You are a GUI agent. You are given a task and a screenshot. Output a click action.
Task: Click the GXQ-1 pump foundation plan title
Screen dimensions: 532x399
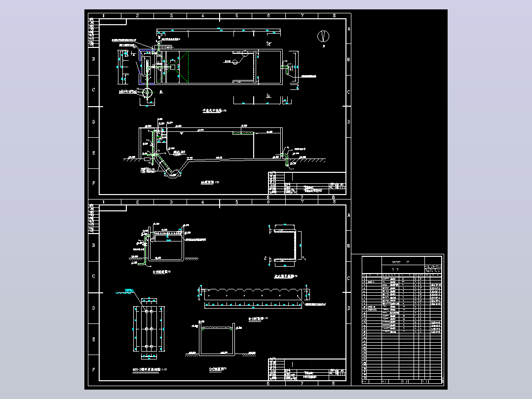(150, 369)
